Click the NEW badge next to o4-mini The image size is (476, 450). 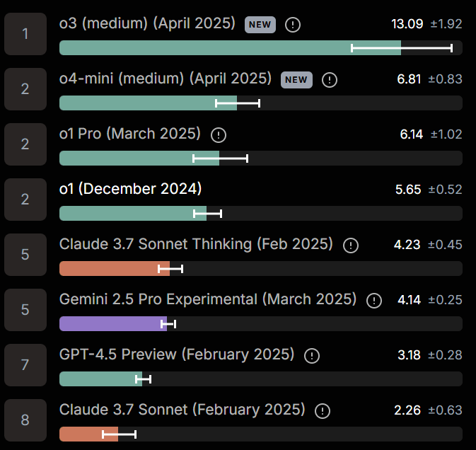(296, 80)
